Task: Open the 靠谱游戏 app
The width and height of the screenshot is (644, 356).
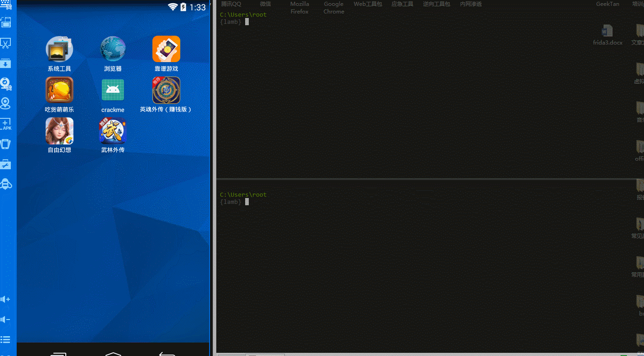Action: click(x=166, y=54)
